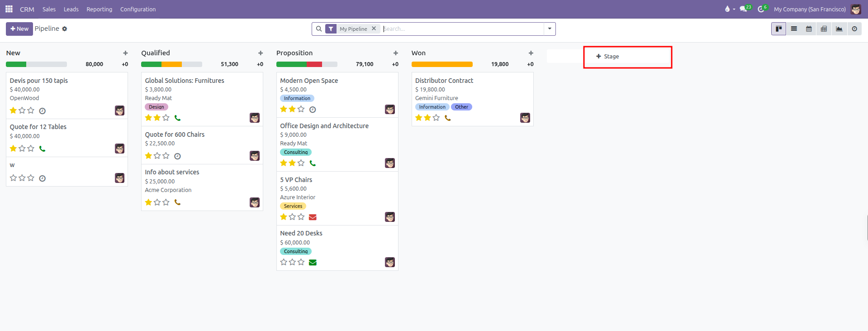Add a new Stage column
This screenshot has width=868, height=331.
[607, 57]
